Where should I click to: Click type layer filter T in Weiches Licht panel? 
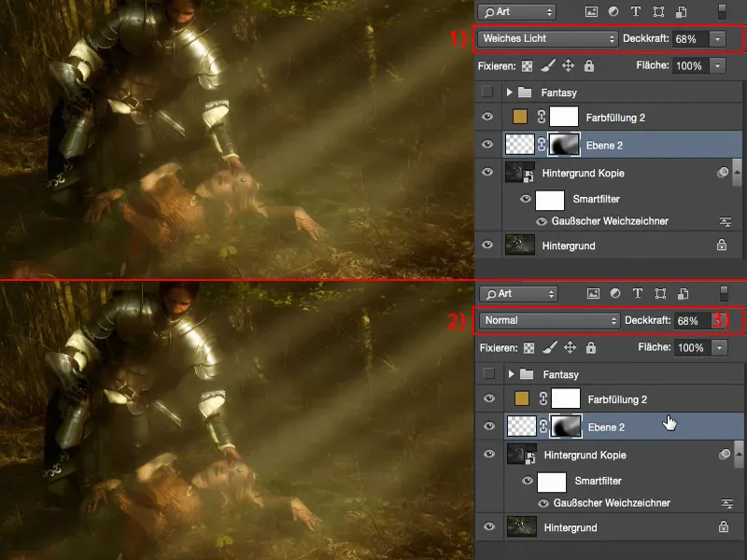click(x=636, y=11)
